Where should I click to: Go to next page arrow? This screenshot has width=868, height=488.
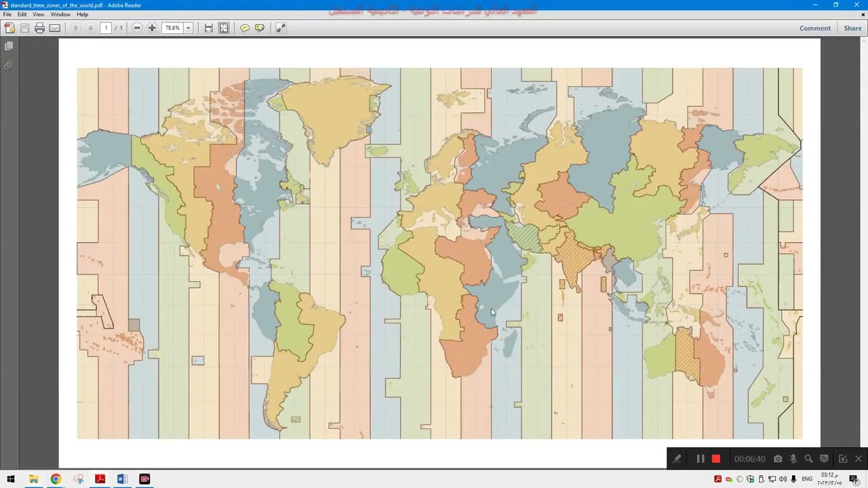tap(90, 28)
